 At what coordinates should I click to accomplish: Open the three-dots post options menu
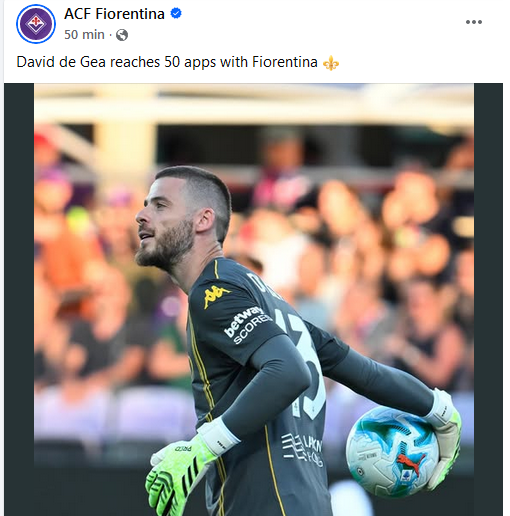474,22
